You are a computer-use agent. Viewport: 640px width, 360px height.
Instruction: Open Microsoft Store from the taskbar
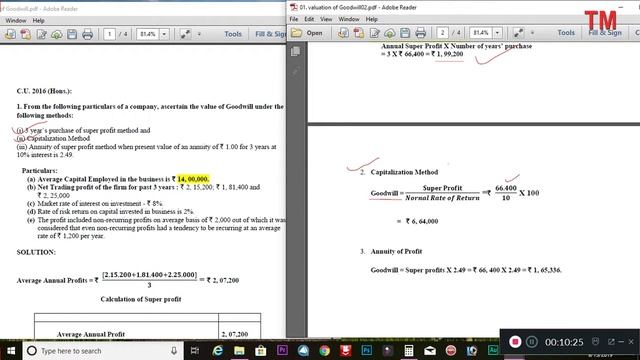click(x=260, y=351)
